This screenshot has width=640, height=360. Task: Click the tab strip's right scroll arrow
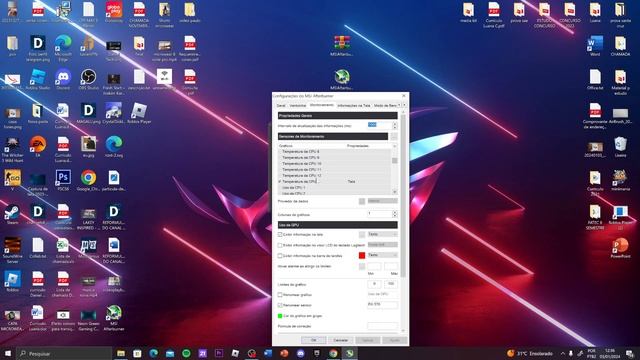click(404, 105)
